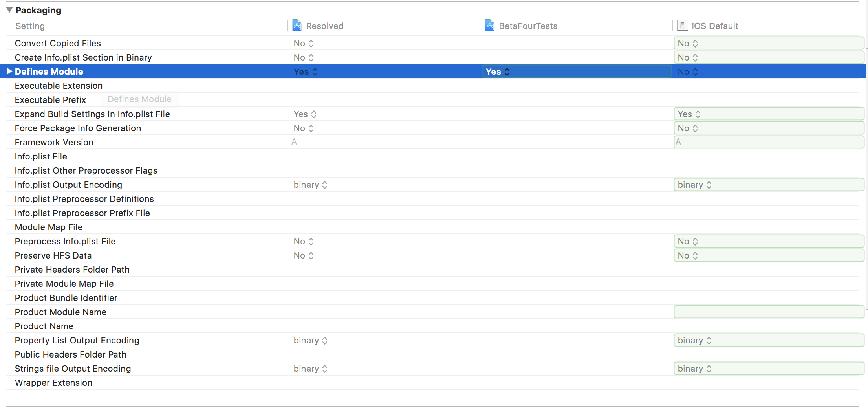
Task: Select the Product Module Name setting
Action: (60, 312)
